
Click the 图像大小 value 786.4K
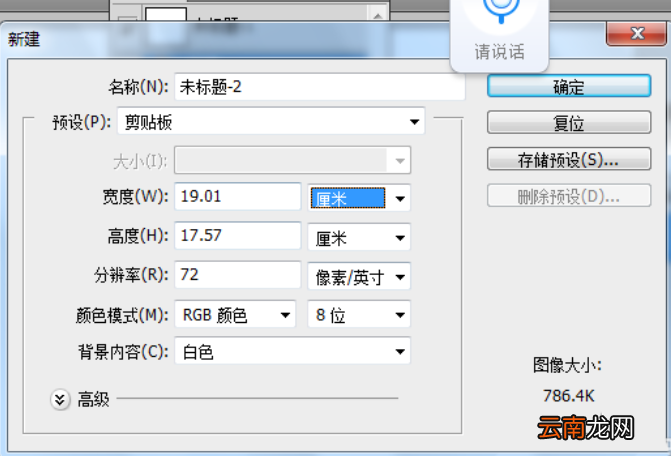tap(569, 396)
